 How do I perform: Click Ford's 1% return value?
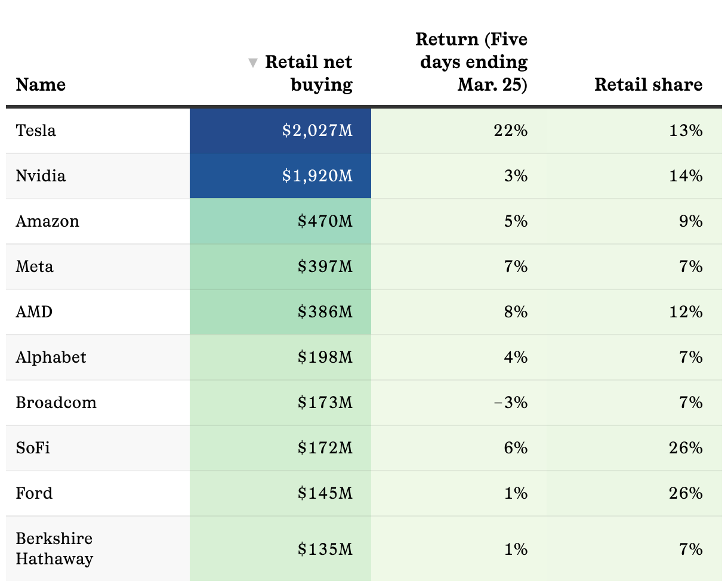point(516,493)
